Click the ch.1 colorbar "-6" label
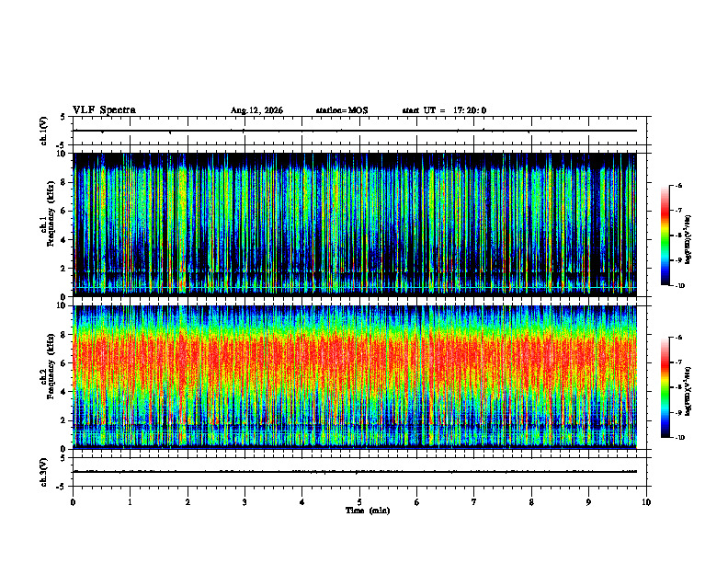Screen dimensions: 728x563 pos(678,185)
